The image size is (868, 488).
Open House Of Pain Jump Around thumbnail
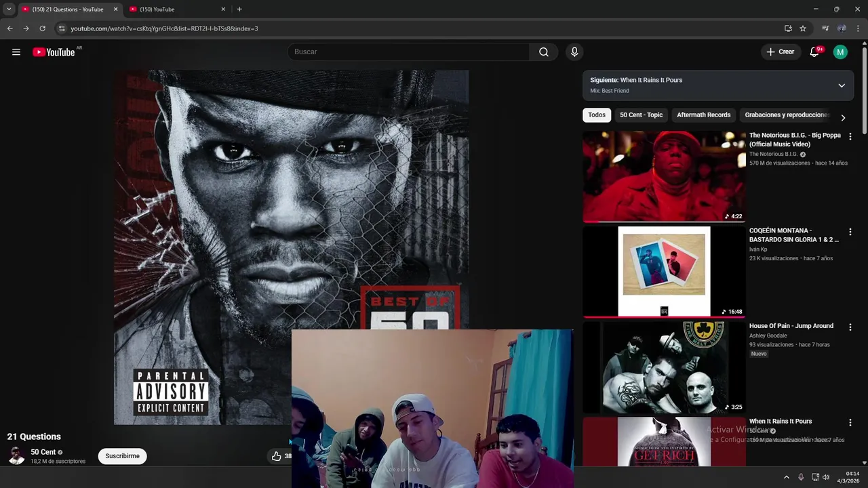coord(664,367)
